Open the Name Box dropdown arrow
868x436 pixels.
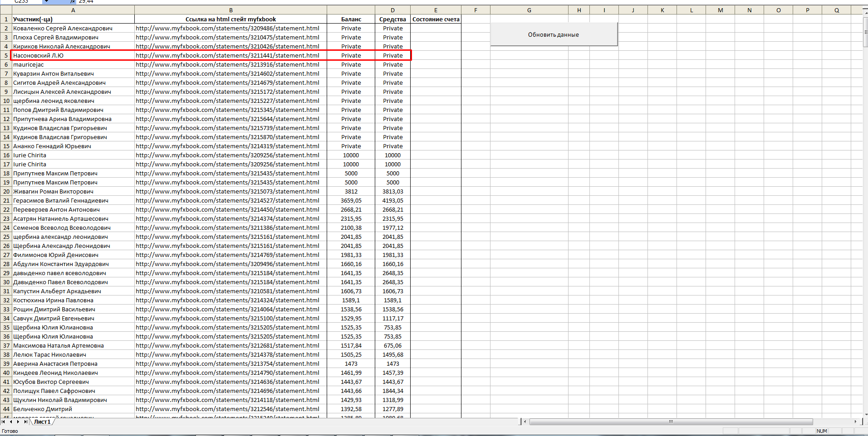(46, 2)
